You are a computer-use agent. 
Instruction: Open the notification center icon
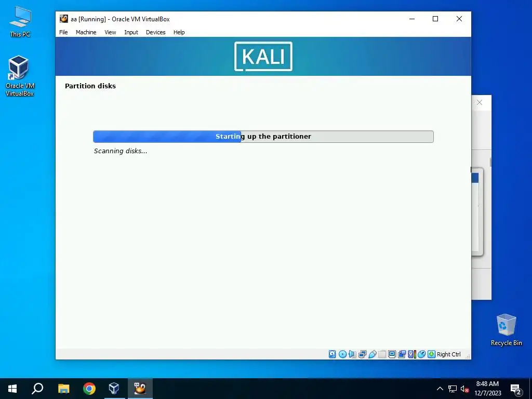click(516, 389)
